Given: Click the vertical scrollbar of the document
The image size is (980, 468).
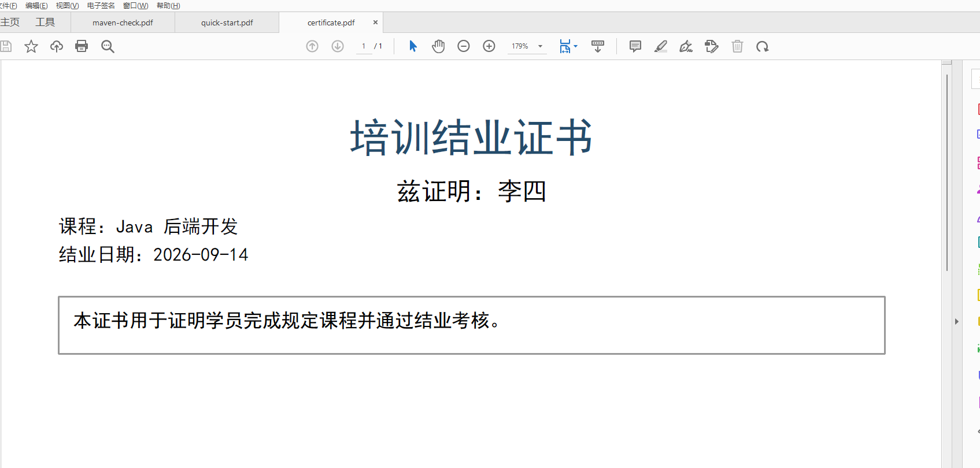Looking at the screenshot, I should [946, 173].
